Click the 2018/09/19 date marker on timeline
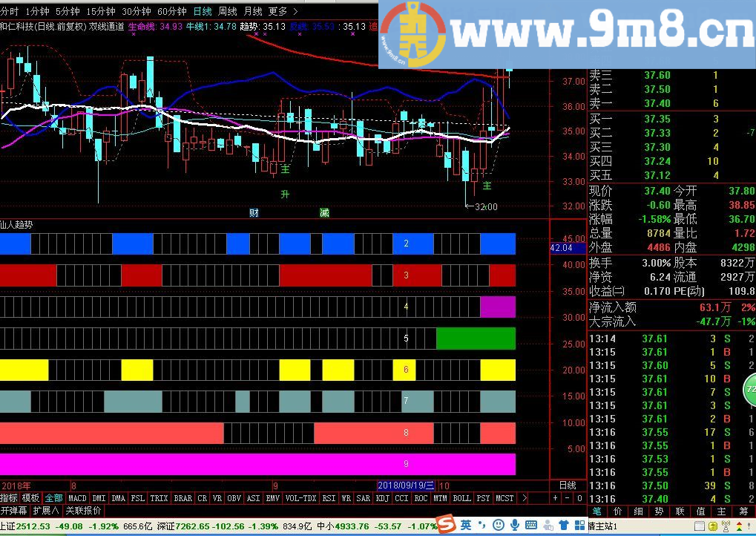 coord(406,485)
